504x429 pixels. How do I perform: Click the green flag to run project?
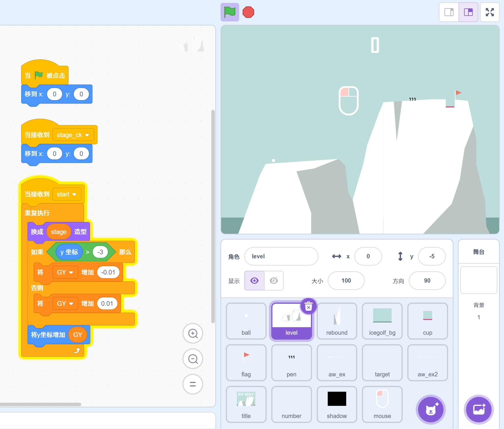click(x=230, y=12)
